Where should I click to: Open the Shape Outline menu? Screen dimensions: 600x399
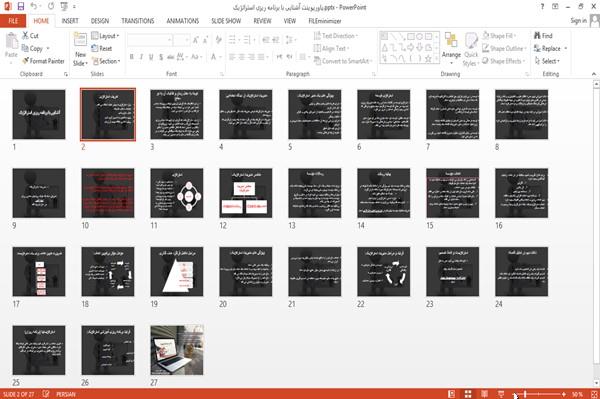point(504,48)
